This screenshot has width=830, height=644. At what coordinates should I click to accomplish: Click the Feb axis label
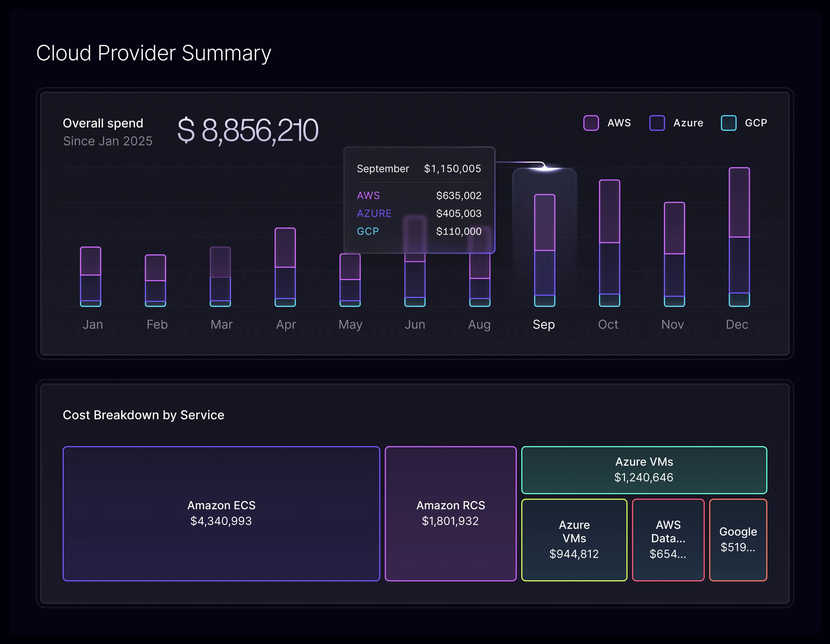coord(157,325)
